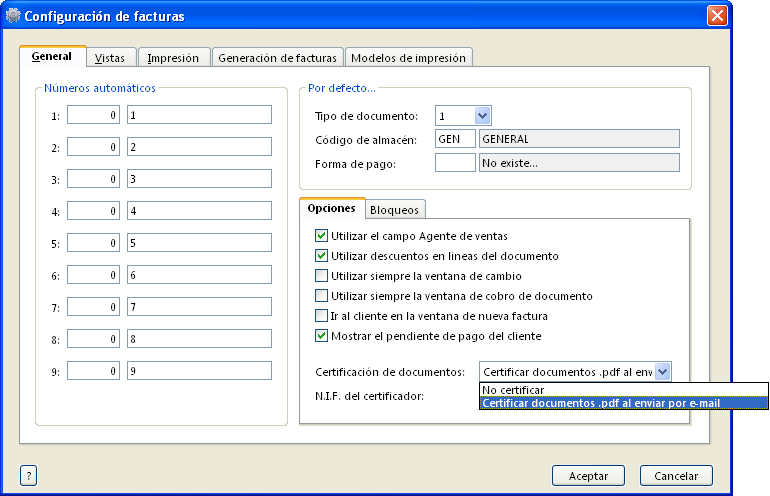Switch to the Vistas tab
The image size is (770, 496).
pyautogui.click(x=110, y=58)
